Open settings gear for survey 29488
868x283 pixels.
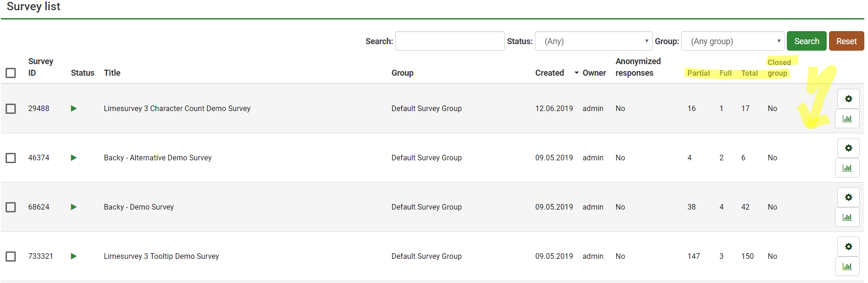848,99
